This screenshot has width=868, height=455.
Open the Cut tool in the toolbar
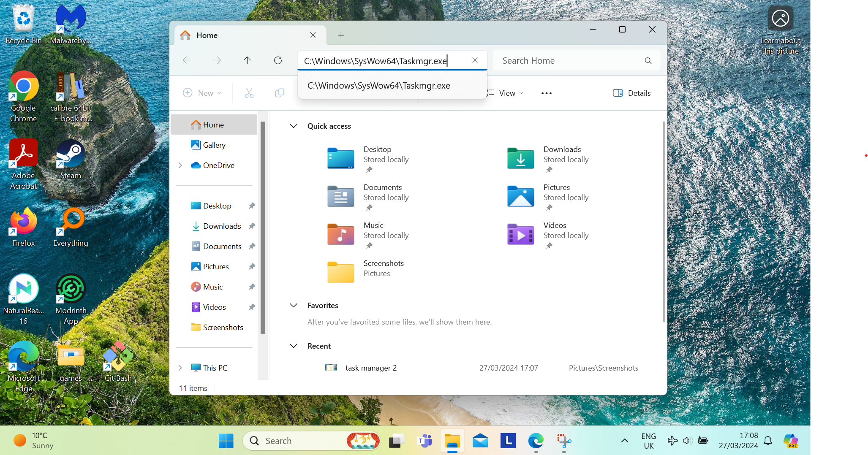pyautogui.click(x=249, y=92)
